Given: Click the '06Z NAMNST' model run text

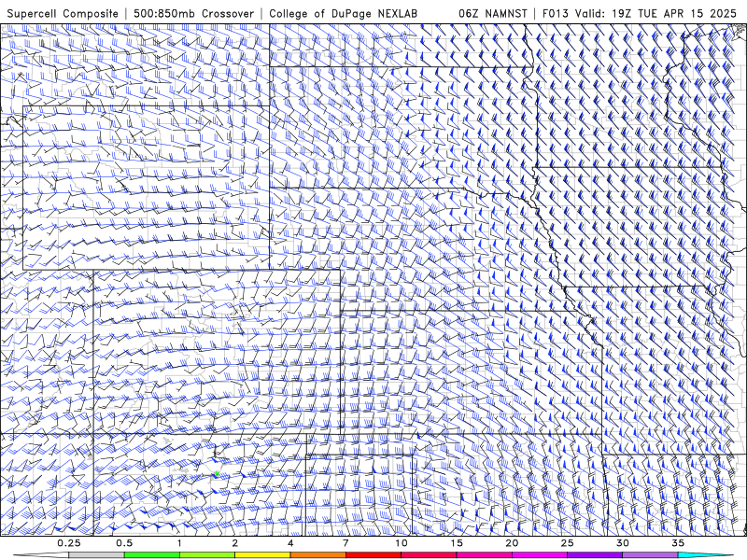Looking at the screenshot, I should coord(493,13).
